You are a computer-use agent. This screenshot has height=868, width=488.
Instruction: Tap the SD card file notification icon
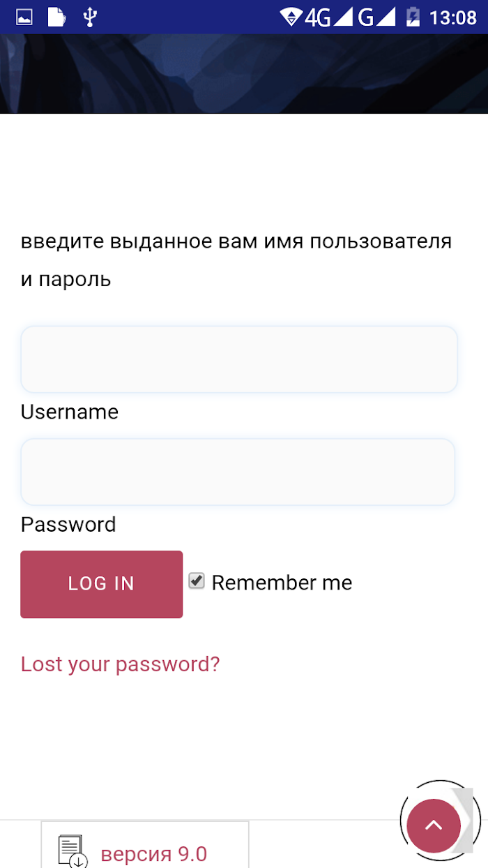coord(57,17)
